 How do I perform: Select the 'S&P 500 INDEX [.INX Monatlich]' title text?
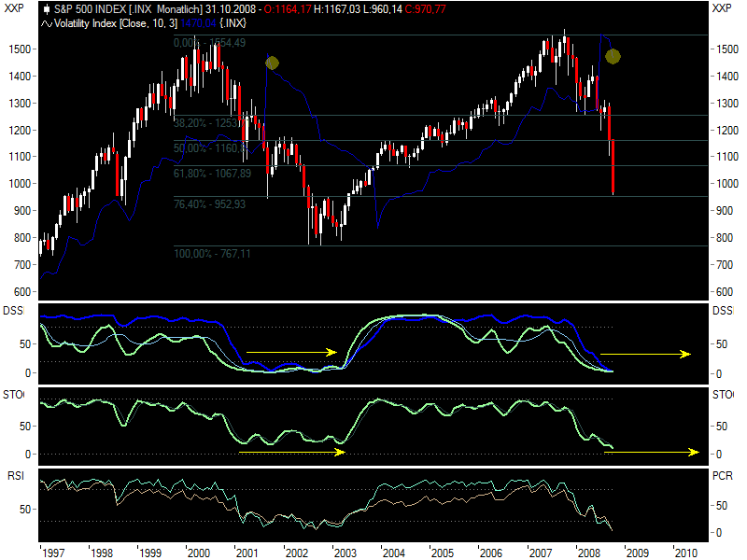128,9
